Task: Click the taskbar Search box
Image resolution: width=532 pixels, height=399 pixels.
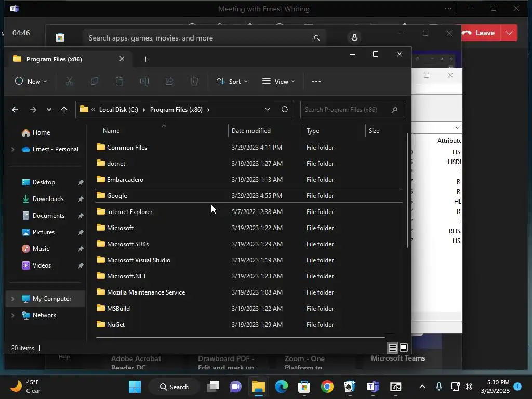Action: (x=174, y=387)
